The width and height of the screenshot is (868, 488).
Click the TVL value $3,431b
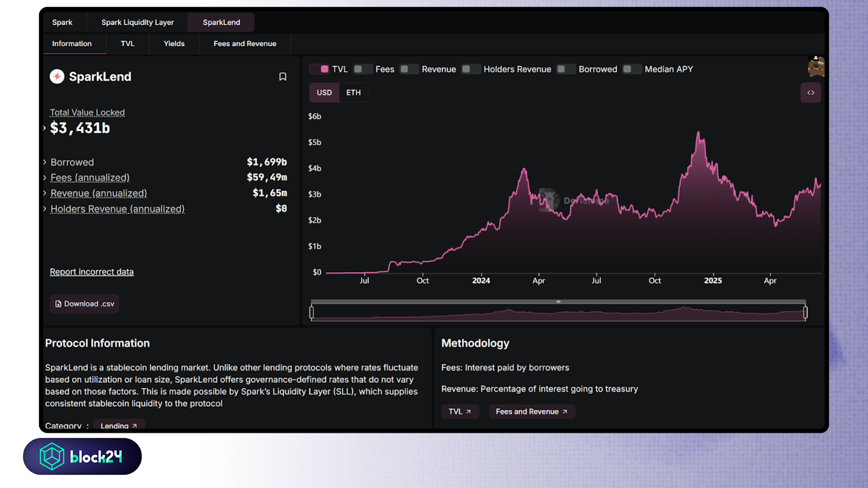80,128
